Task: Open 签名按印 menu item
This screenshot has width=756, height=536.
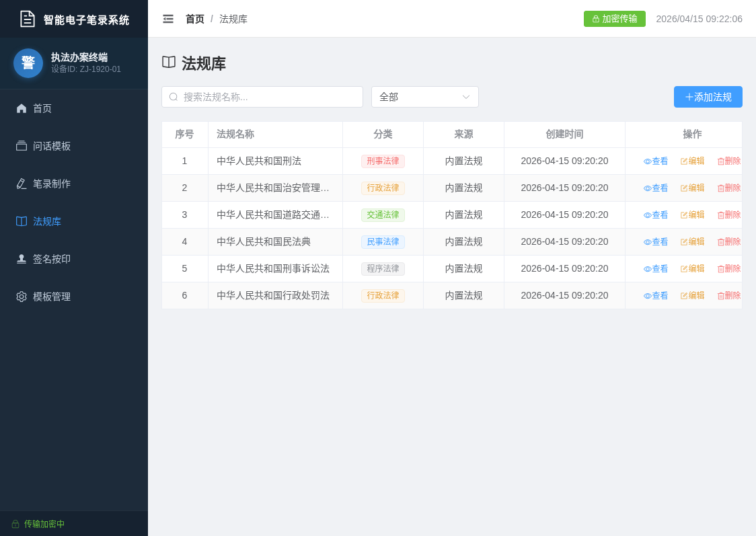Action: (x=74, y=259)
